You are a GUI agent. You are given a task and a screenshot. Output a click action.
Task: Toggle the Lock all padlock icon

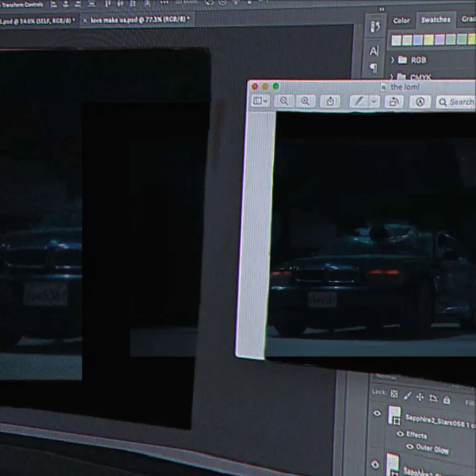click(446, 400)
